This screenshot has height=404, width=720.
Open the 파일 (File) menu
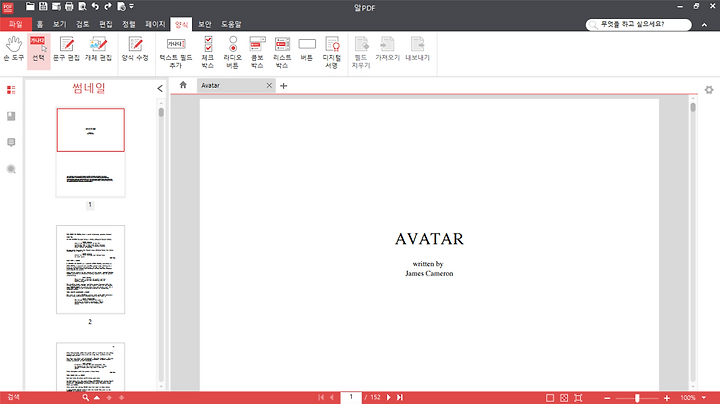pos(16,24)
